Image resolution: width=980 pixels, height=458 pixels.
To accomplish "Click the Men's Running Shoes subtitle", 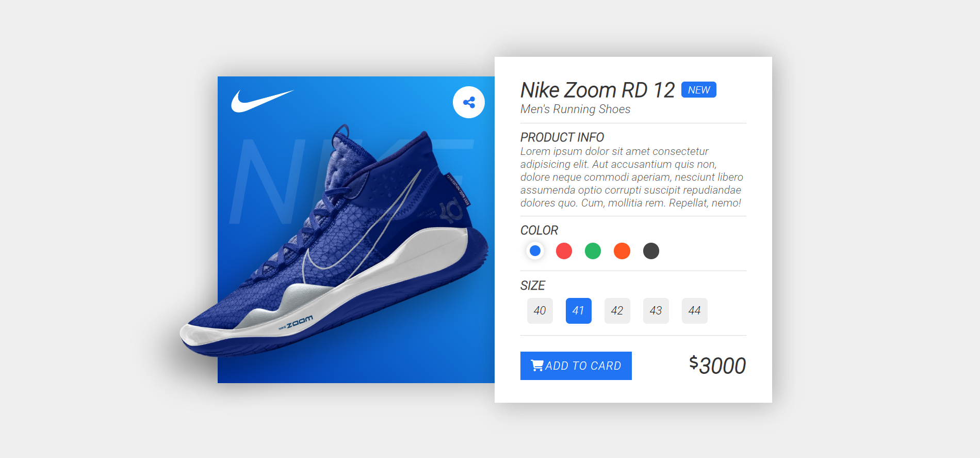I will 575,109.
